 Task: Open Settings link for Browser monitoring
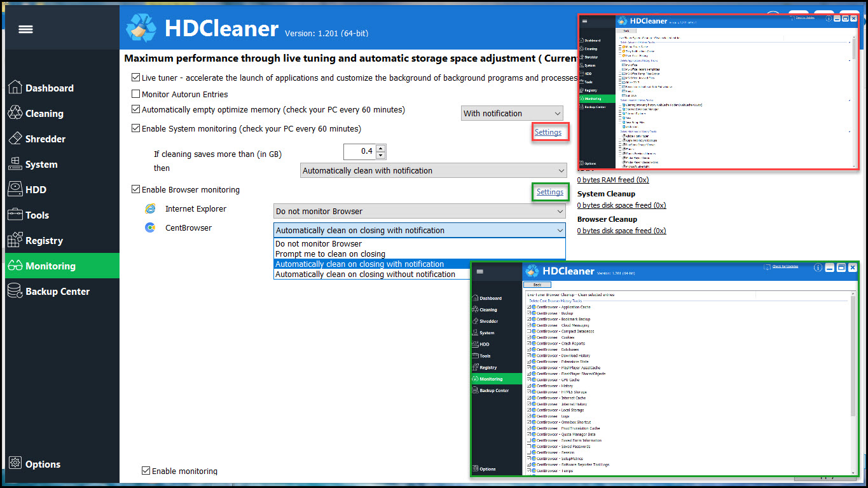[x=550, y=192]
